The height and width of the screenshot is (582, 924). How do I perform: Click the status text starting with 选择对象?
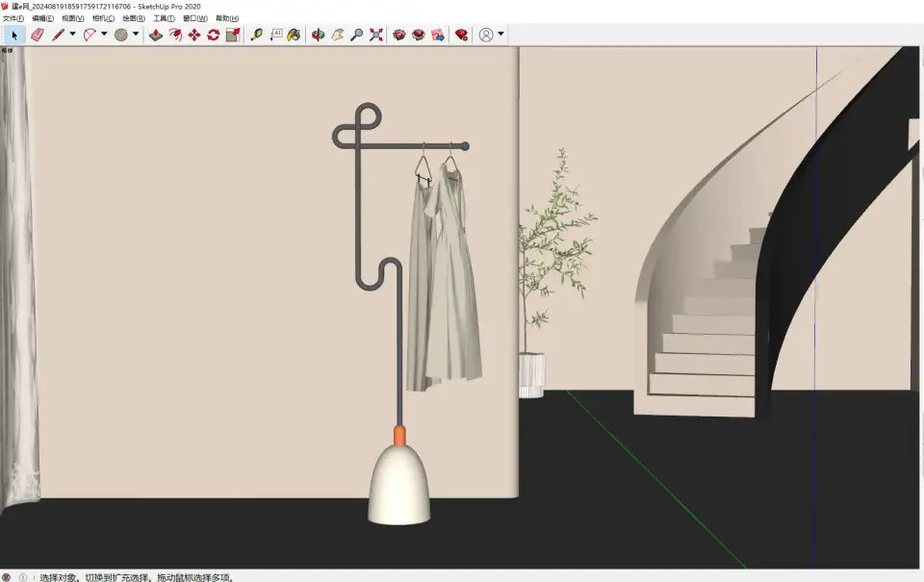[x=136, y=577]
